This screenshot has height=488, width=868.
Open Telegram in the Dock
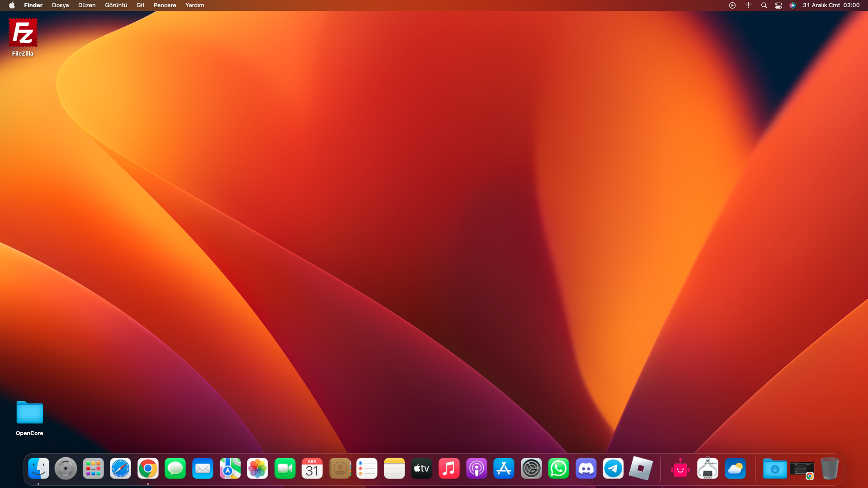click(613, 469)
